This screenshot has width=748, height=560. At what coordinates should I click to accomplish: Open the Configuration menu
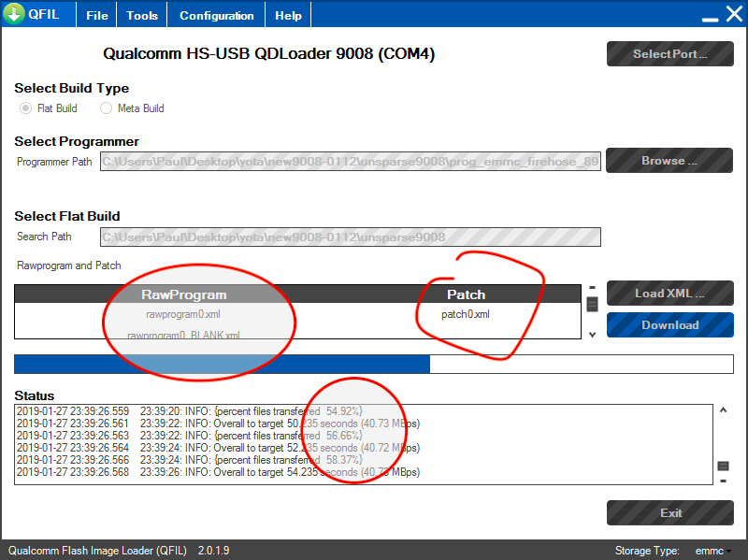(x=217, y=15)
